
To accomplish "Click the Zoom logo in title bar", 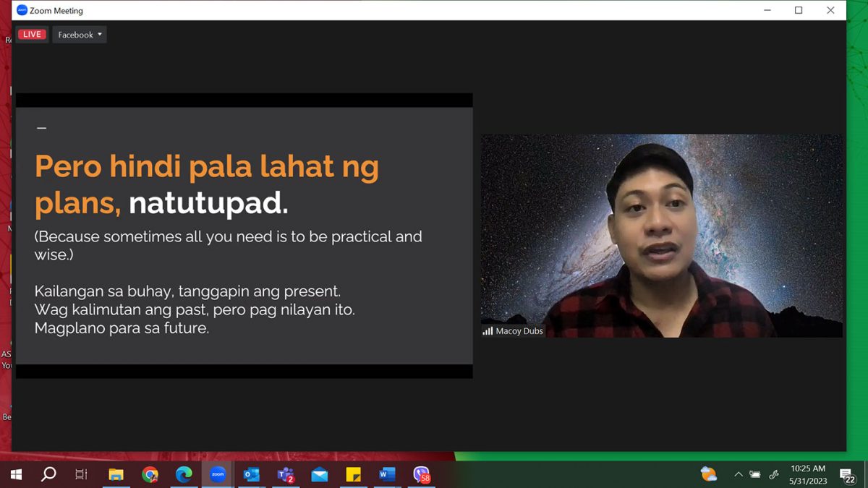I will pos(22,11).
